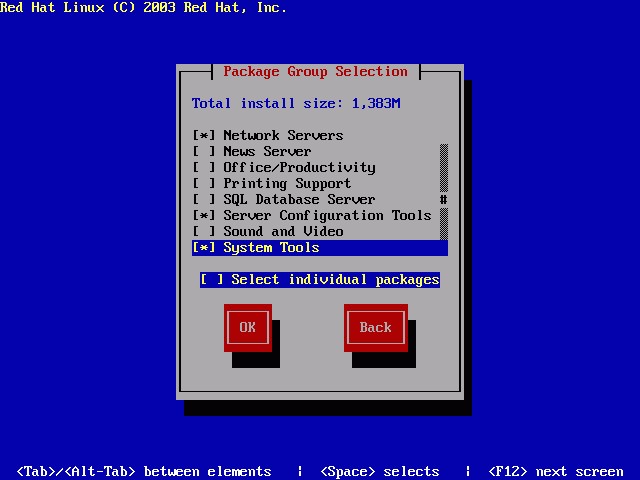Go to previous screen with Back button
The image size is (640, 480).
click(376, 328)
